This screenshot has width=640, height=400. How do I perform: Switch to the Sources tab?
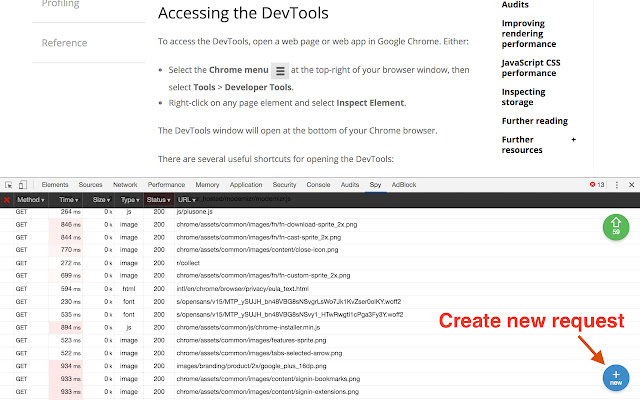click(90, 184)
